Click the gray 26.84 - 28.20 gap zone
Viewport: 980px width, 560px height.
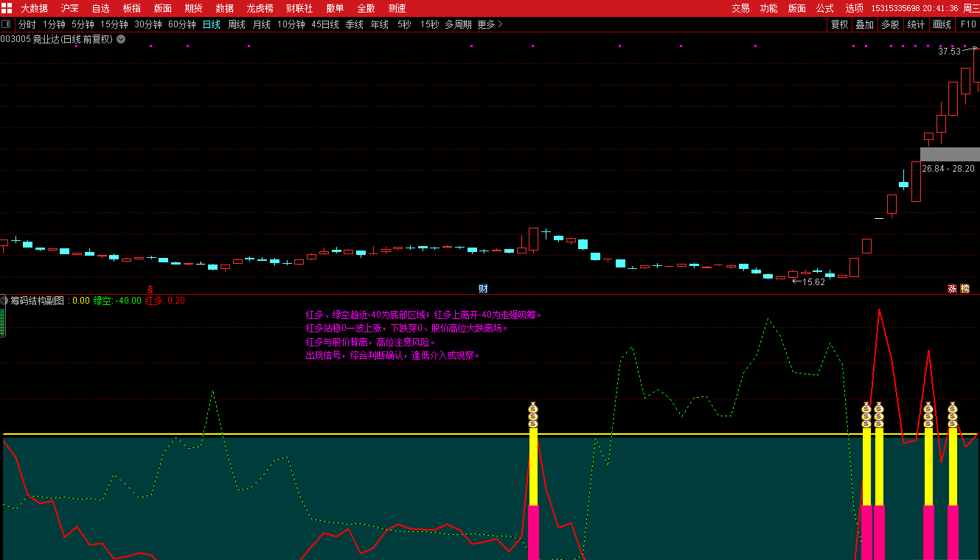pyautogui.click(x=950, y=154)
